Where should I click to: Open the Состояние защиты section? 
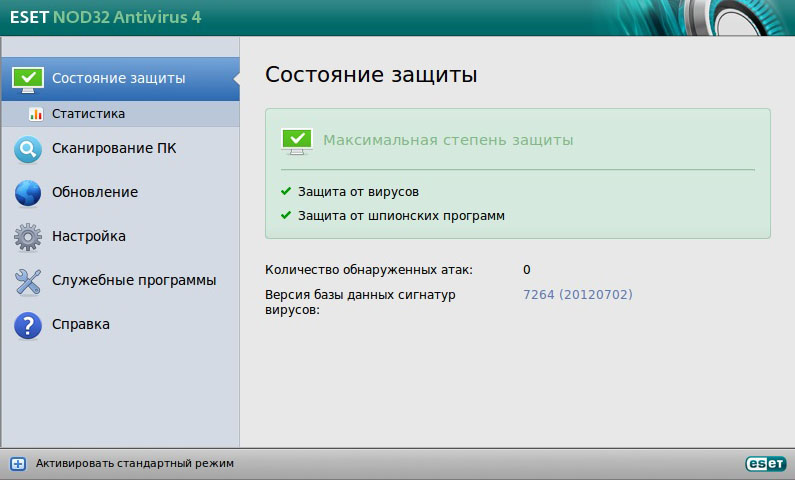click(121, 79)
